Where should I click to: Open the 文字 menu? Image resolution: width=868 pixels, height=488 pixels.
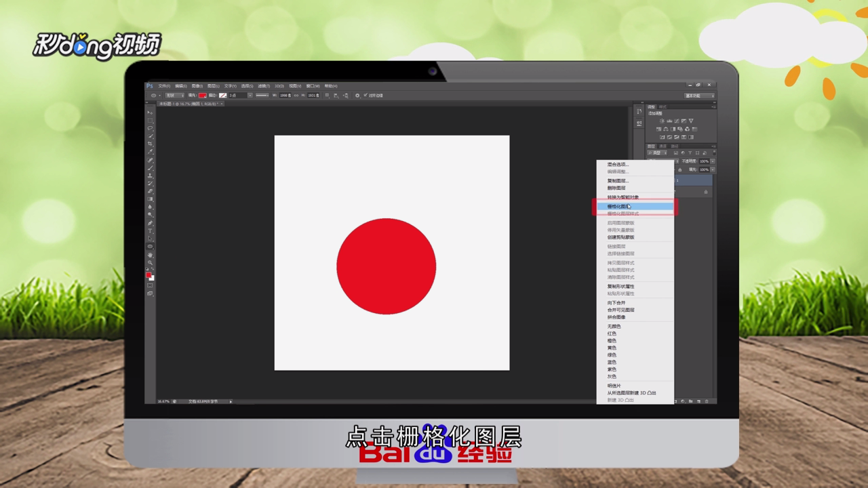point(231,86)
